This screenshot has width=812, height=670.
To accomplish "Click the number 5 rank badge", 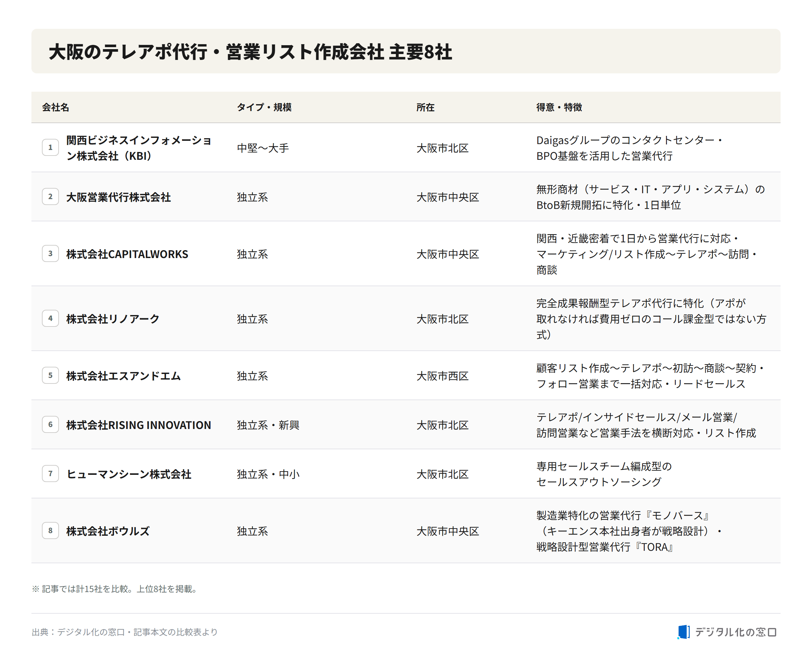I will tap(50, 375).
